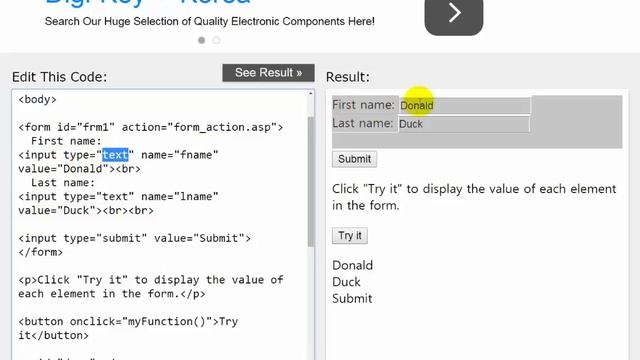
Task: Click the input type="submit" code line
Action: pyautogui.click(x=134, y=238)
